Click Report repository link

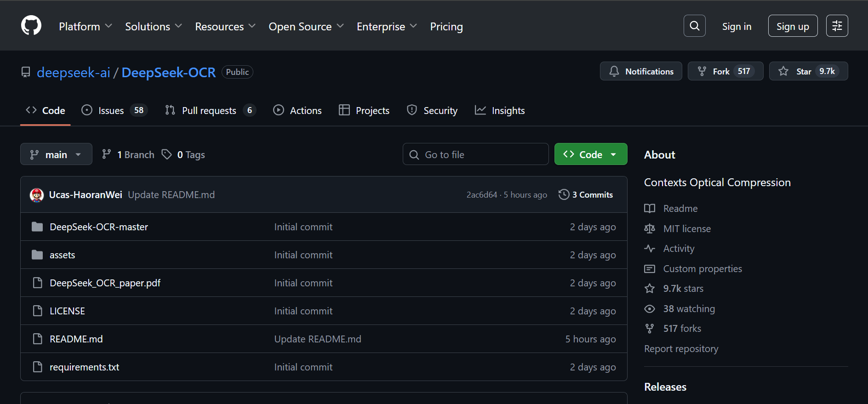pos(681,349)
